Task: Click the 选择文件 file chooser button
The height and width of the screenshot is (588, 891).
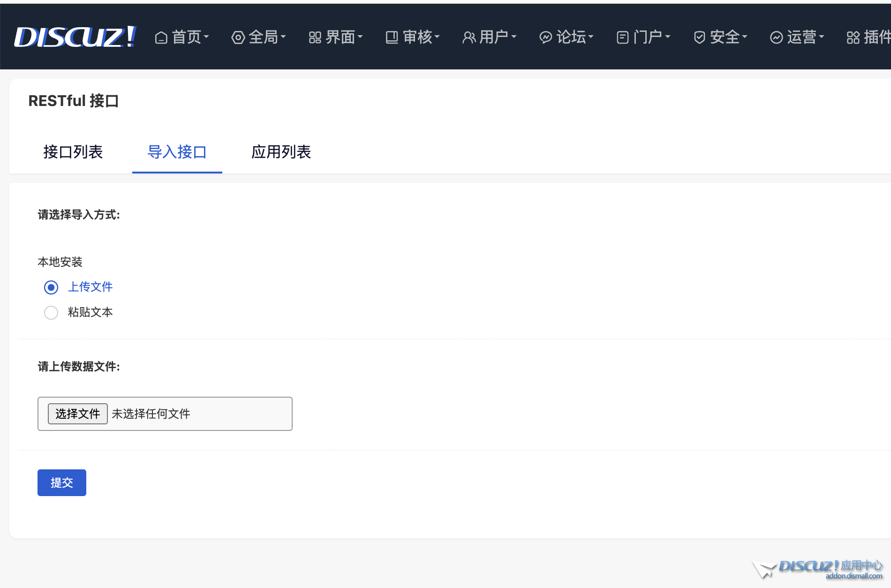Action: point(77,414)
